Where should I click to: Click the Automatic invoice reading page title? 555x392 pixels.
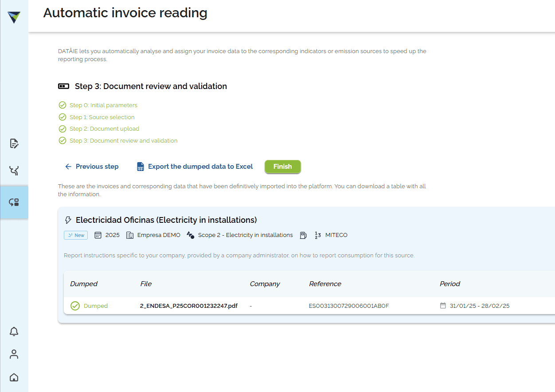click(125, 13)
